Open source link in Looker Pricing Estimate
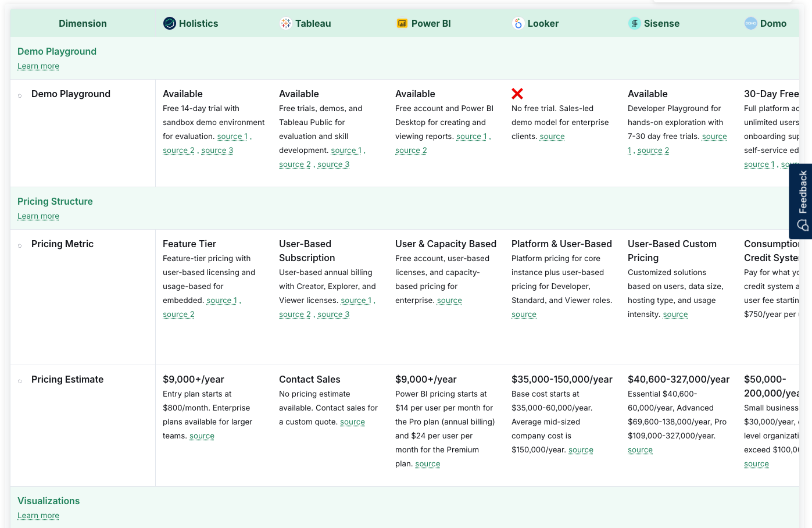 click(581, 450)
